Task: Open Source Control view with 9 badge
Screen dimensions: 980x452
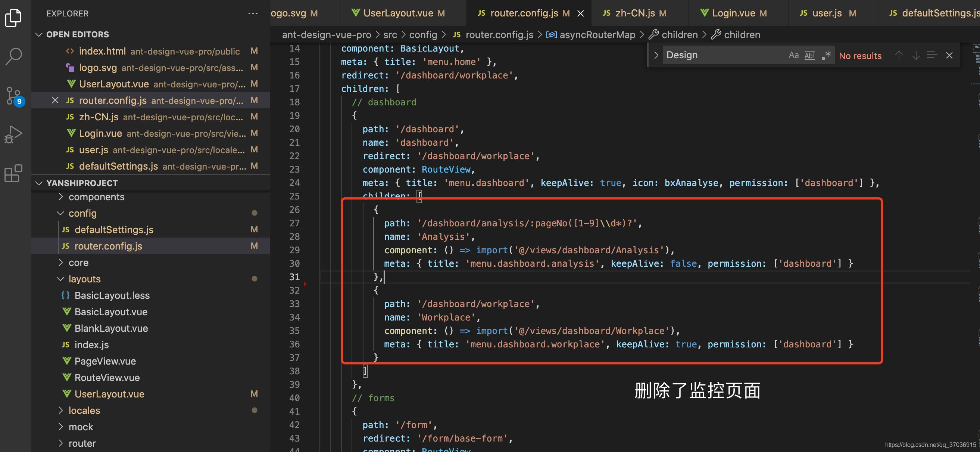Action: tap(14, 96)
